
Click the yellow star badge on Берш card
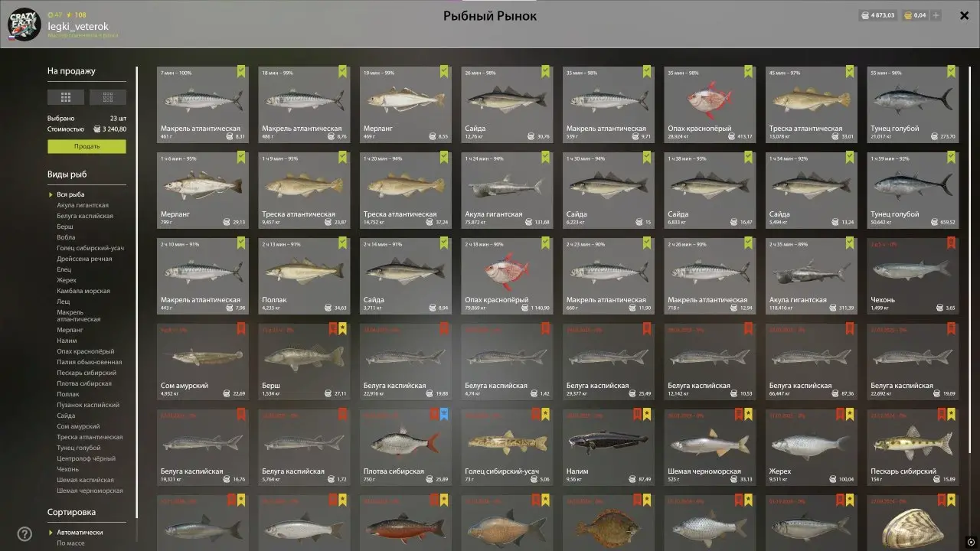coord(343,329)
